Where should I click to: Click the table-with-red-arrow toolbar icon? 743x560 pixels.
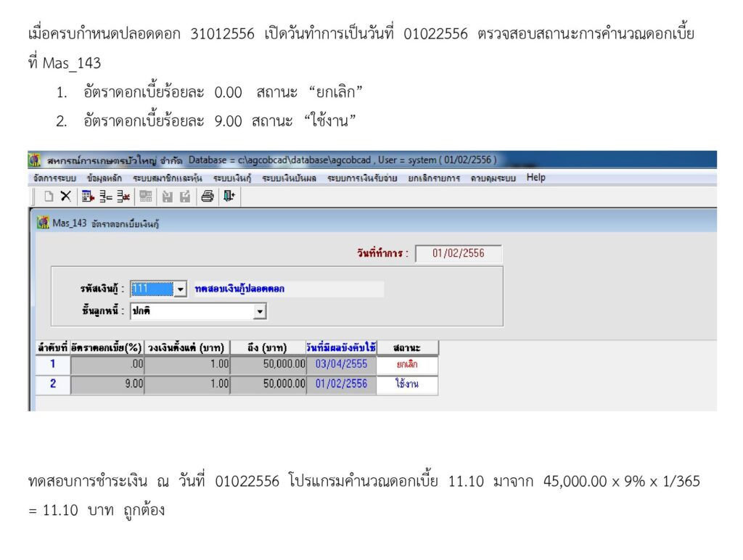[88, 196]
